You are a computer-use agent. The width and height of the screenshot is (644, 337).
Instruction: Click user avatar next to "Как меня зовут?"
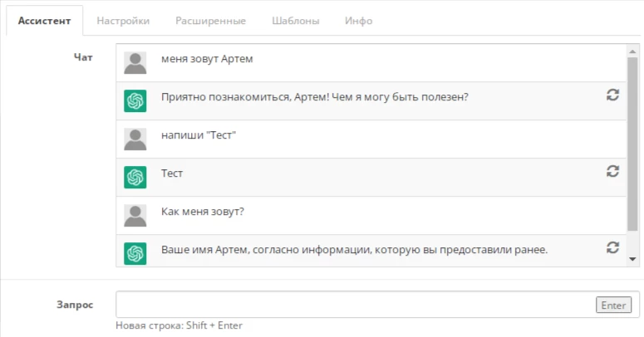[135, 216]
